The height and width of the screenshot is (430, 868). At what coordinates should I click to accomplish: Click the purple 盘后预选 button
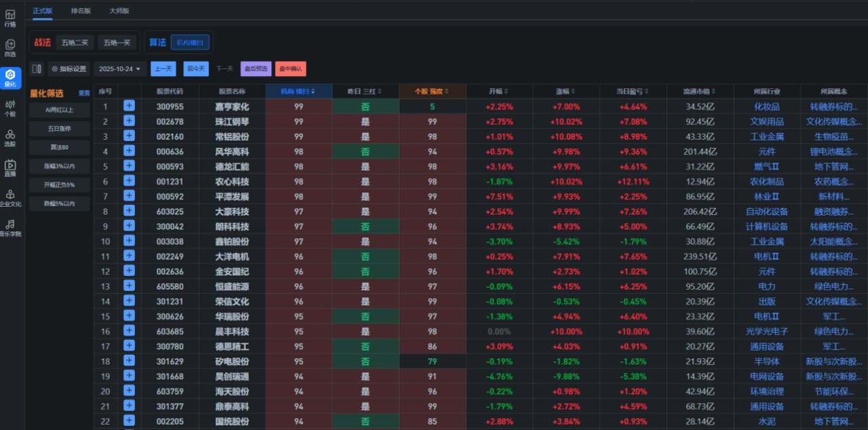click(x=256, y=69)
